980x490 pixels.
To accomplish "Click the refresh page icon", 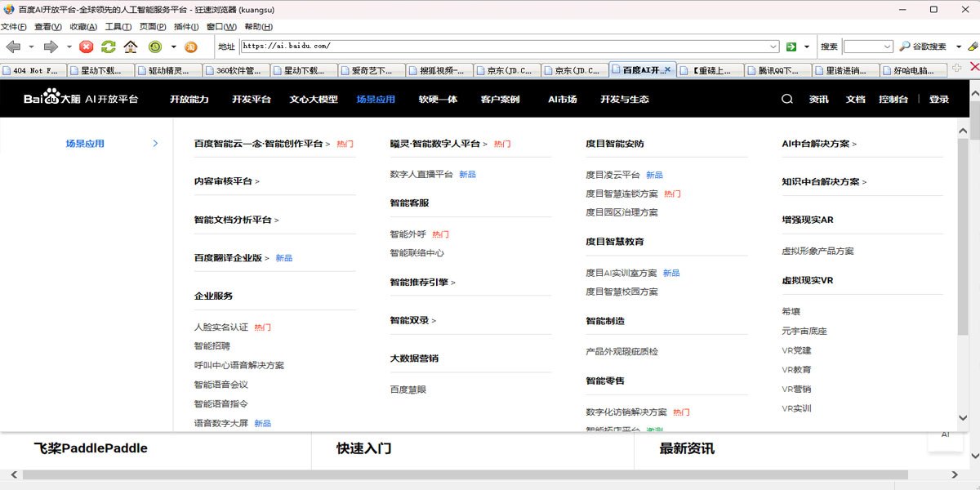I will coord(108,47).
